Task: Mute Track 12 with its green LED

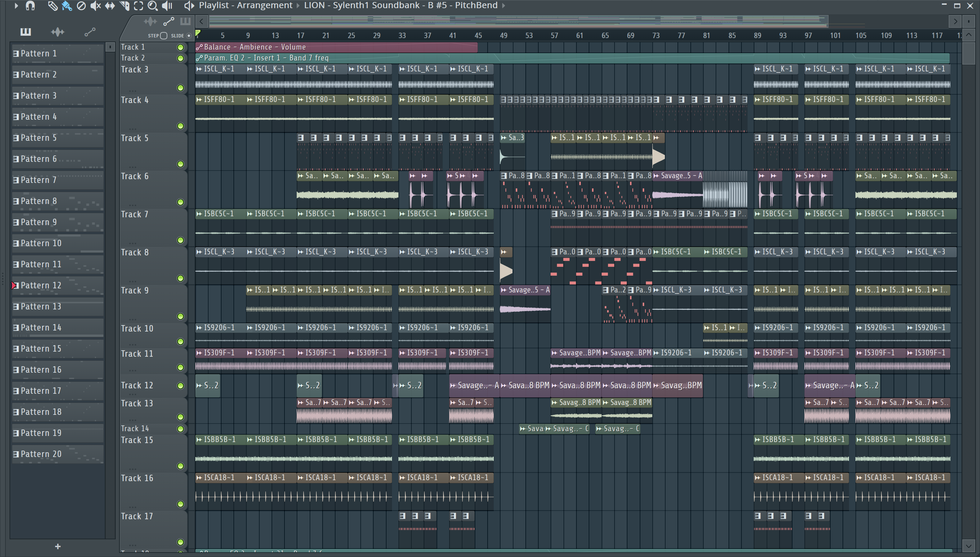Action: 180,386
